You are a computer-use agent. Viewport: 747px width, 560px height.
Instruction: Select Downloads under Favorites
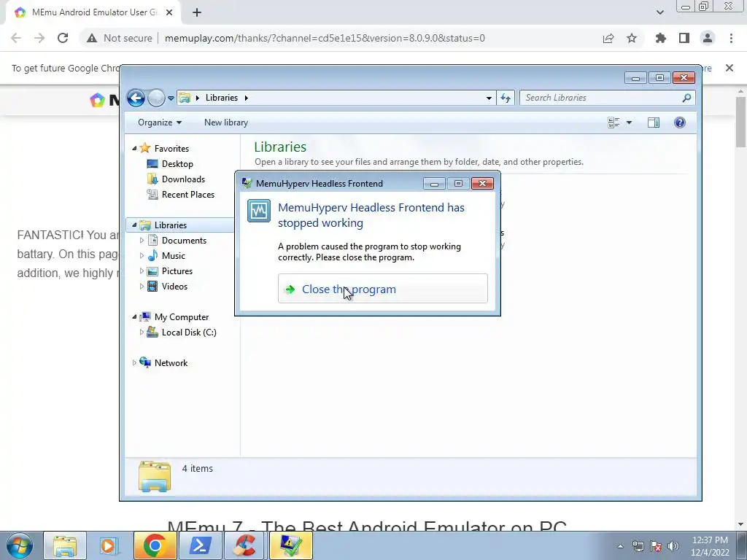[183, 179]
